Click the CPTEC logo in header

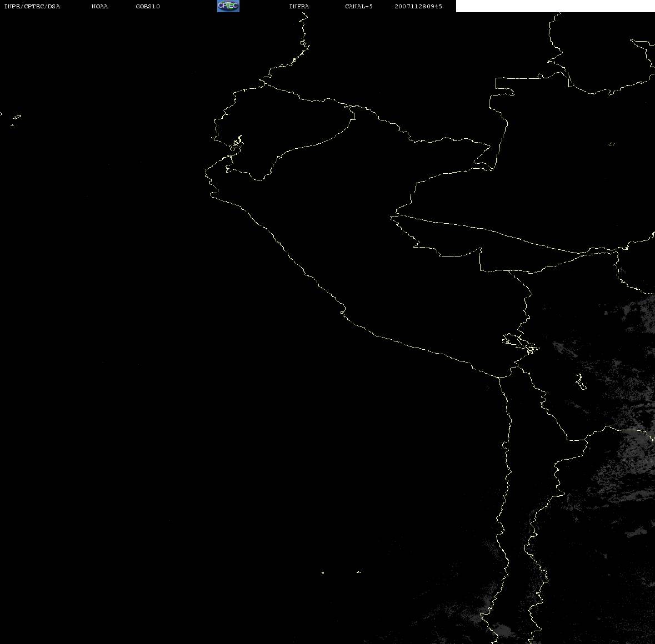(x=228, y=6)
